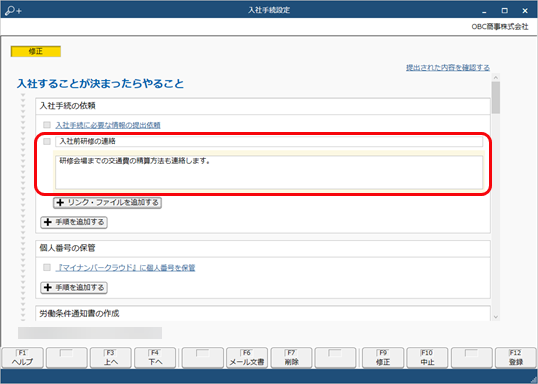Open 提出された内容を確認する link

click(x=448, y=68)
